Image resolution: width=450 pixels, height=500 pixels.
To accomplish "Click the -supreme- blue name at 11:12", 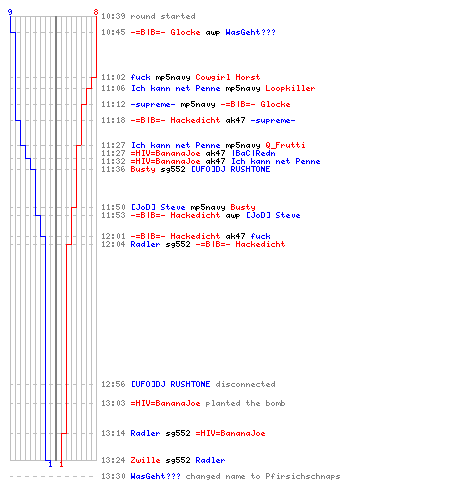I will (153, 104).
